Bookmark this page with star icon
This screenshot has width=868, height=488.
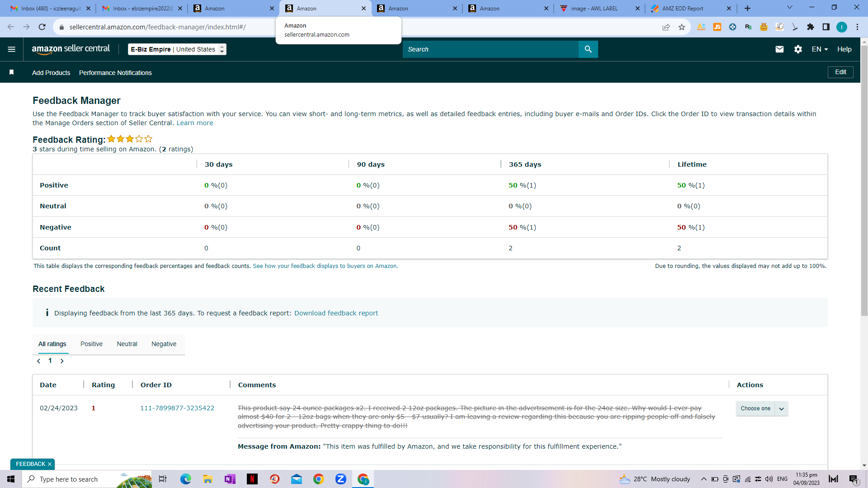(x=682, y=27)
